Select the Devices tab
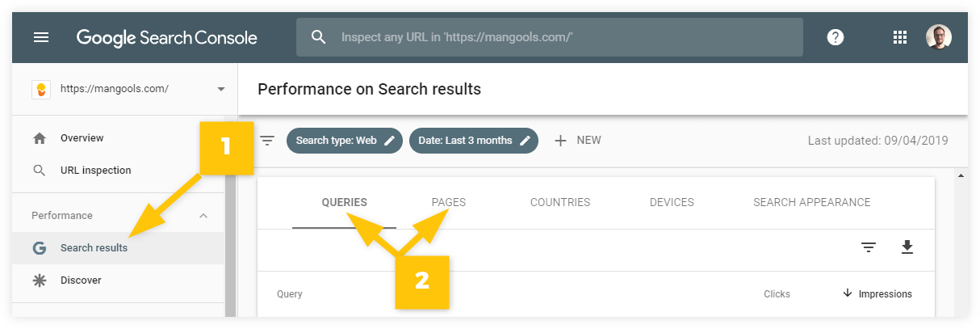 coord(672,202)
